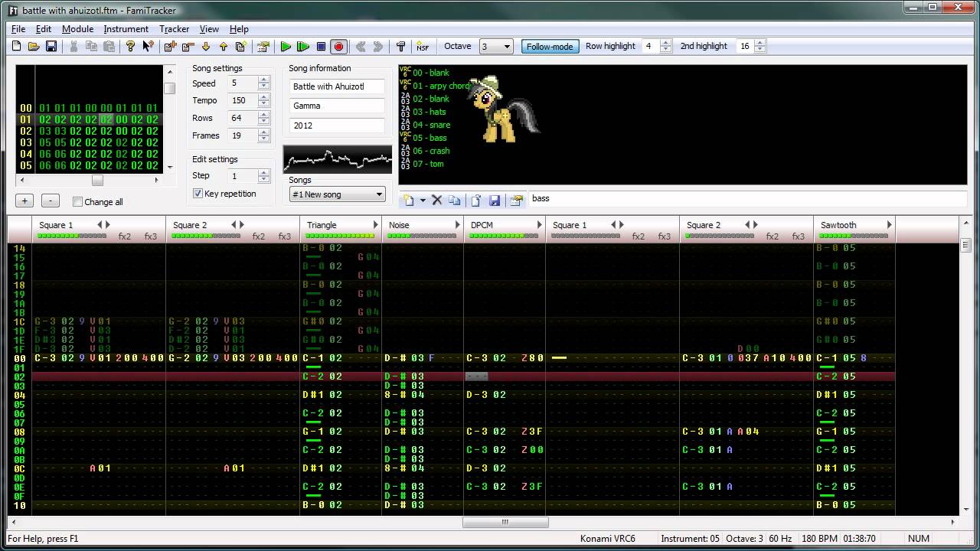Open the Module menu
Image resolution: width=980 pixels, height=551 pixels.
point(77,29)
